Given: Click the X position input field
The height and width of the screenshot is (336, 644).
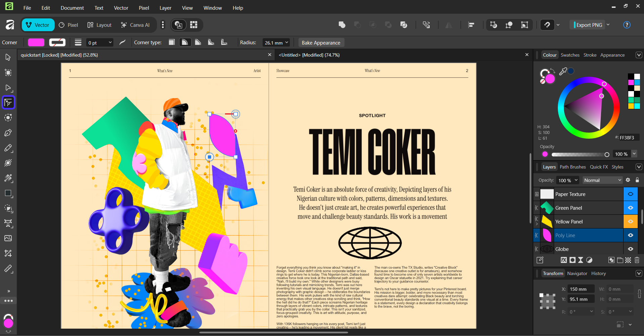Looking at the screenshot, I should tap(581, 289).
